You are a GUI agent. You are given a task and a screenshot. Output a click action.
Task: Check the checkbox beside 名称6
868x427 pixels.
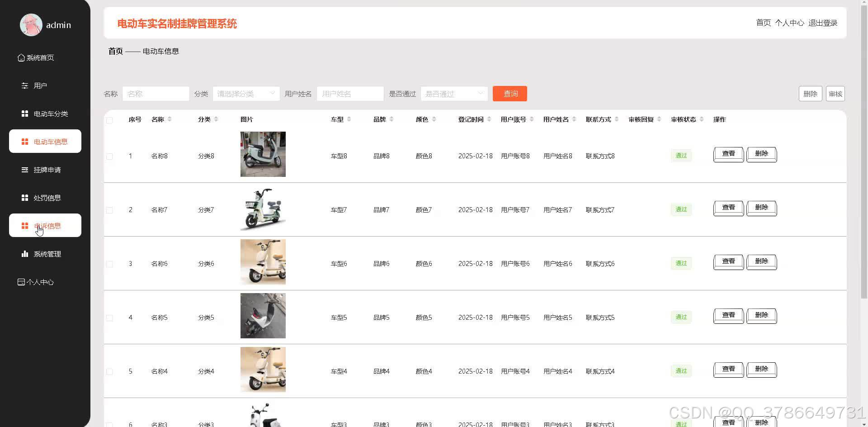(109, 264)
